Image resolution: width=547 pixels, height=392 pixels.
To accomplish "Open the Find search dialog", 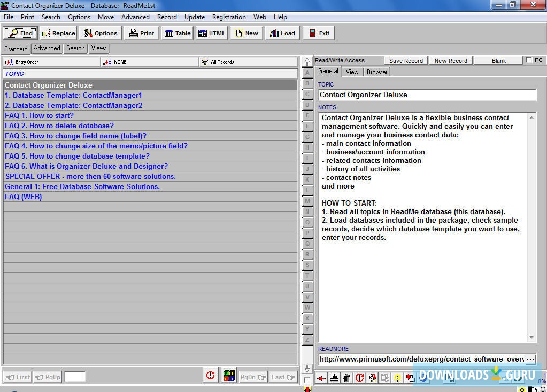I will pos(19,33).
